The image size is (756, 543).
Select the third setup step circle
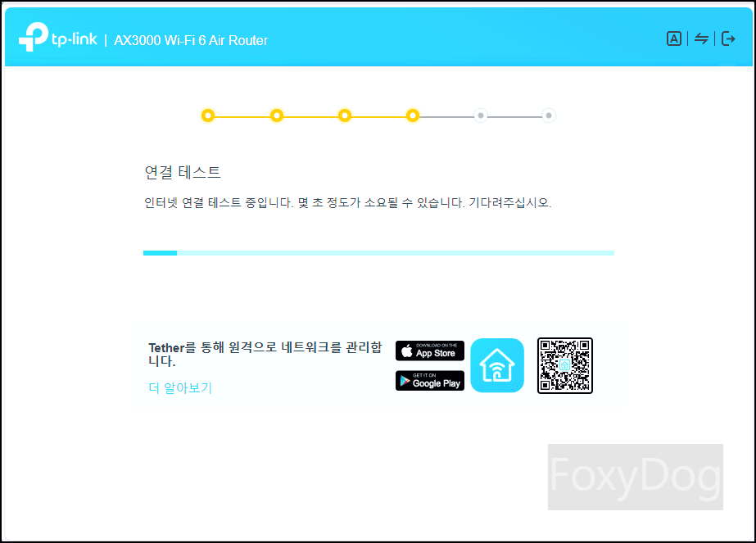[344, 115]
